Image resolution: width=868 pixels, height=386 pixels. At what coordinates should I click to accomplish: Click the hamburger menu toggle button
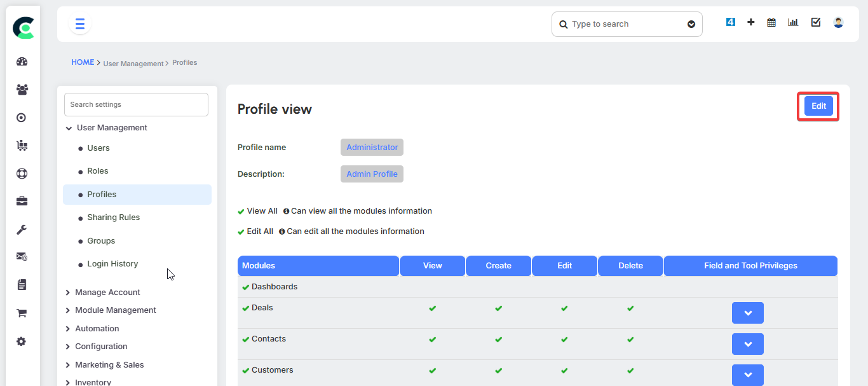pyautogui.click(x=80, y=24)
